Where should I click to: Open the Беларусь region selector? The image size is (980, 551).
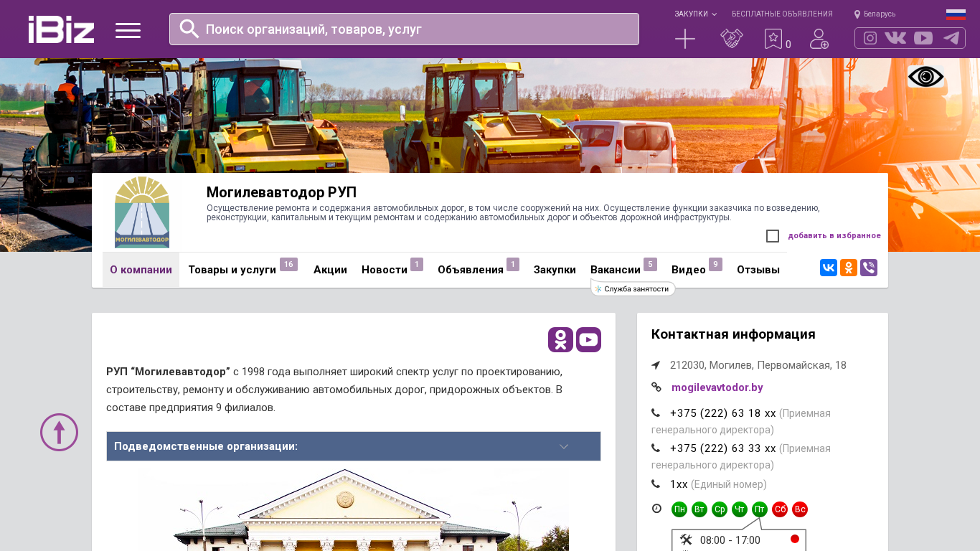[x=880, y=14]
